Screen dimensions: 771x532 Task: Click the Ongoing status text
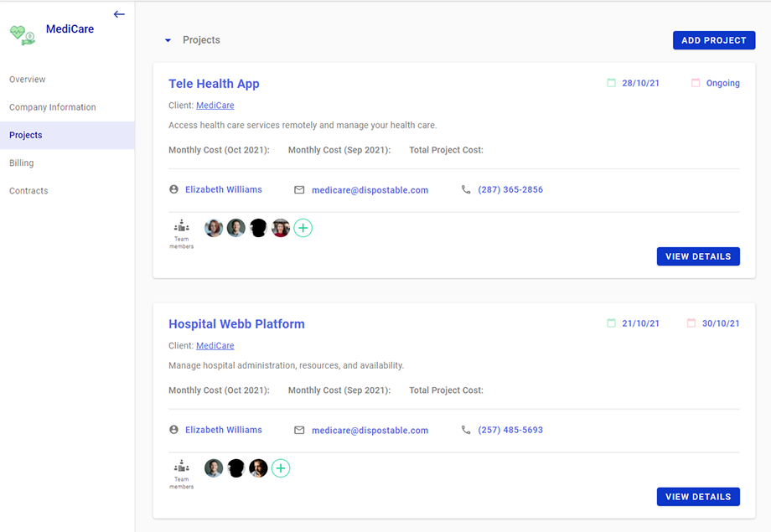(x=722, y=83)
